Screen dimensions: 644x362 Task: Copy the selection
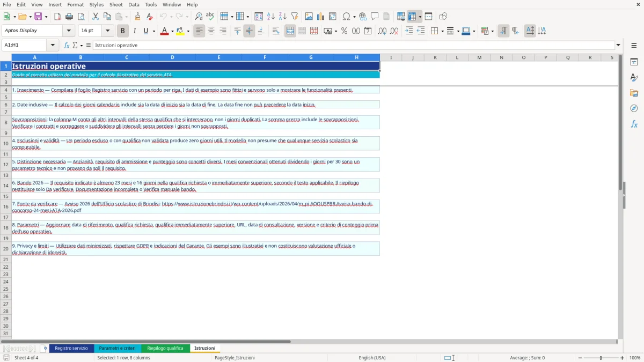[107, 17]
